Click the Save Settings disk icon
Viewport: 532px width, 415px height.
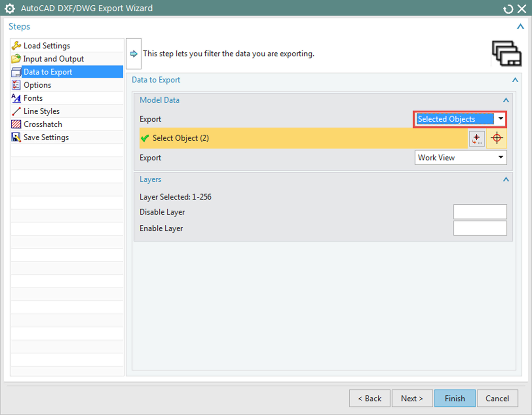pyautogui.click(x=16, y=137)
